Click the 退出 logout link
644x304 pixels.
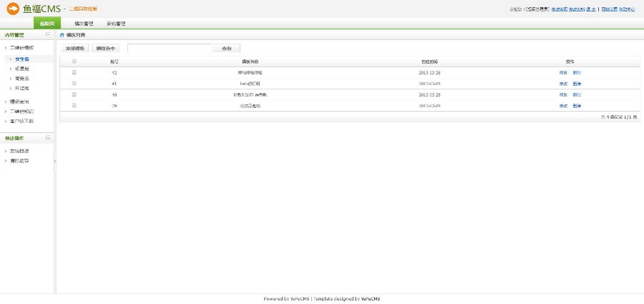[x=590, y=9]
